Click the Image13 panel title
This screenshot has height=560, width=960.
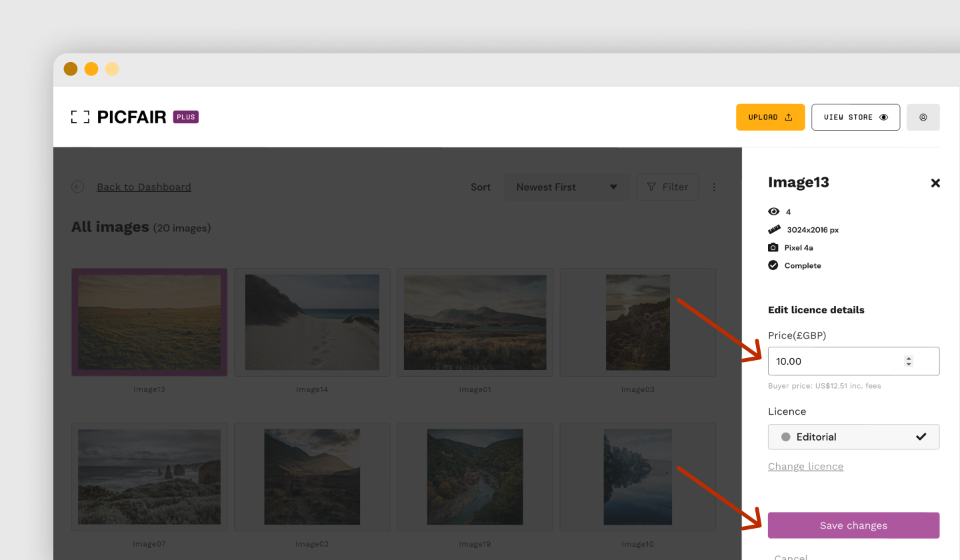tap(799, 182)
